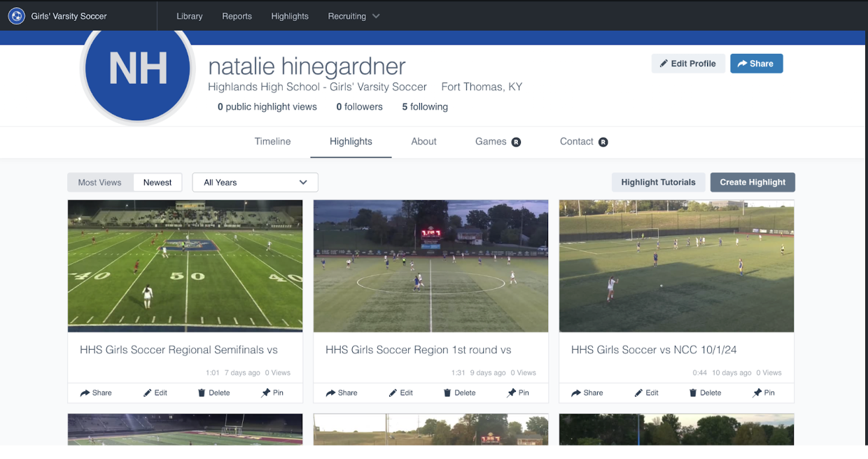Click the '9 days ago' timestamp
The height and width of the screenshot is (459, 868).
point(488,373)
